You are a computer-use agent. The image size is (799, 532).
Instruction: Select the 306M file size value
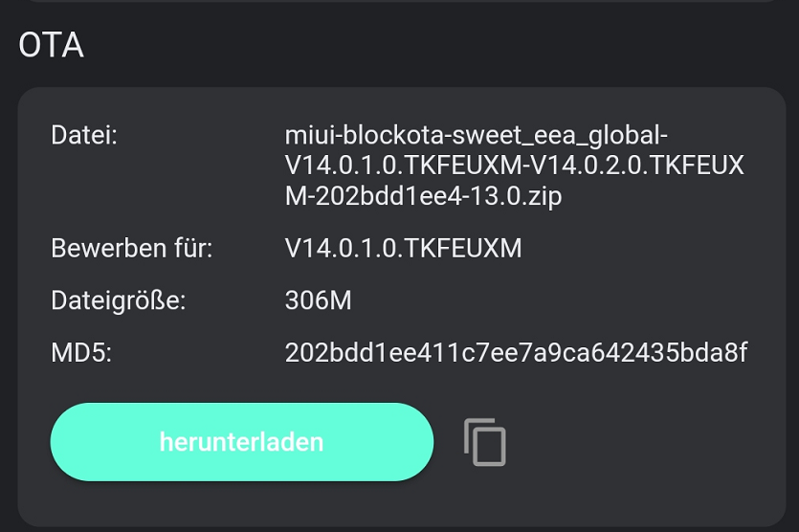tap(319, 300)
